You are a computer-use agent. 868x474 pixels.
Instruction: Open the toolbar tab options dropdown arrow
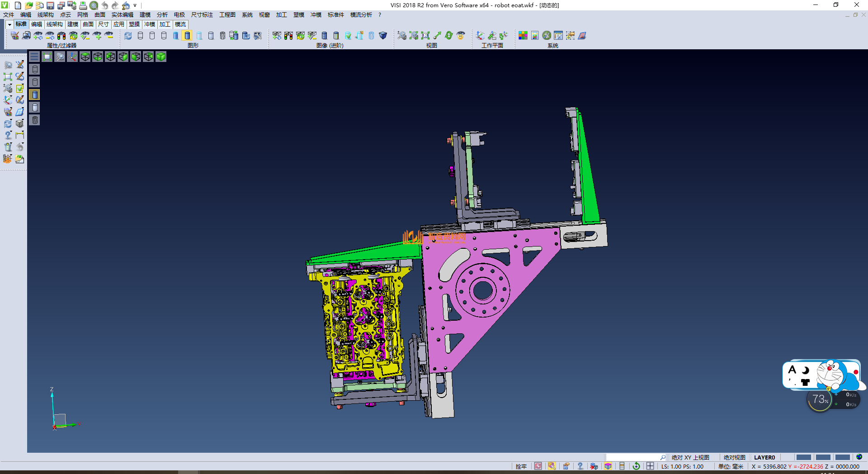(x=9, y=24)
